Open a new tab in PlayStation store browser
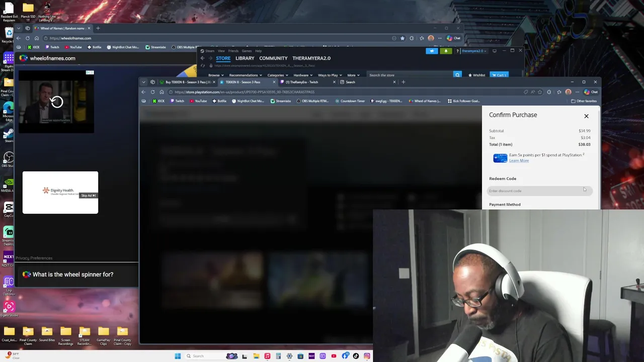 pyautogui.click(x=403, y=82)
